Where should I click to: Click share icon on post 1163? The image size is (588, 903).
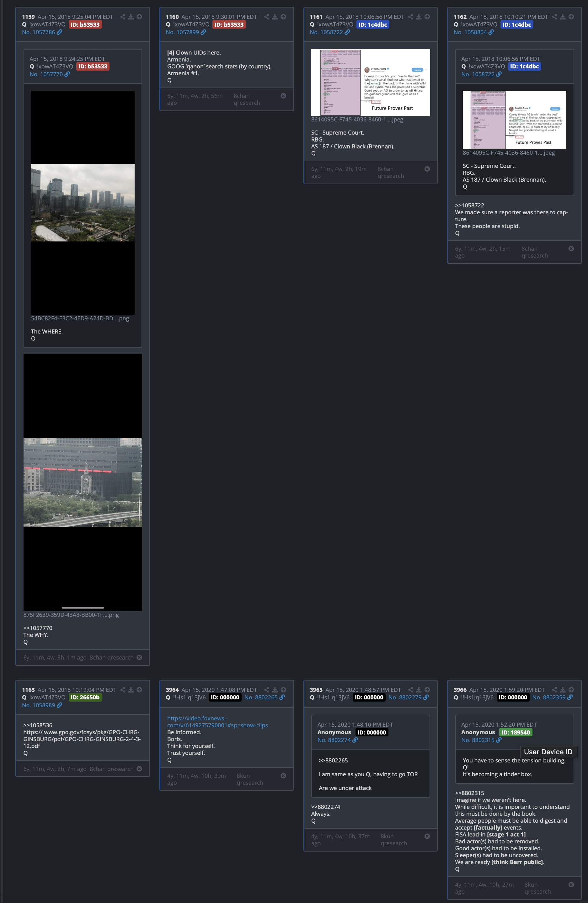pos(123,690)
